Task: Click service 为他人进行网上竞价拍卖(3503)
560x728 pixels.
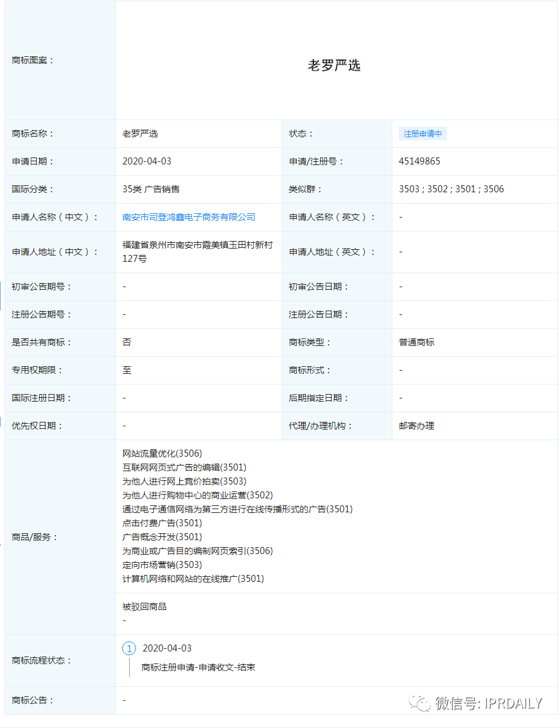Action: (184, 481)
